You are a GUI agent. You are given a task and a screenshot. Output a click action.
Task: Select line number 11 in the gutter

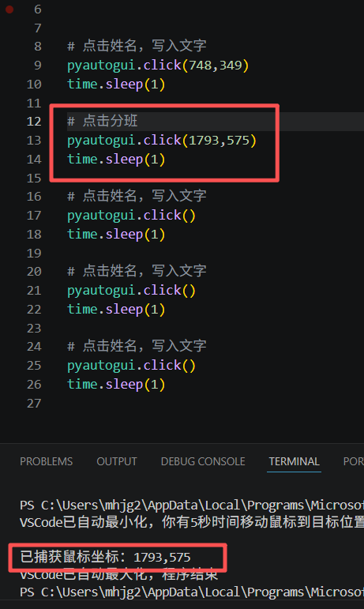click(34, 103)
